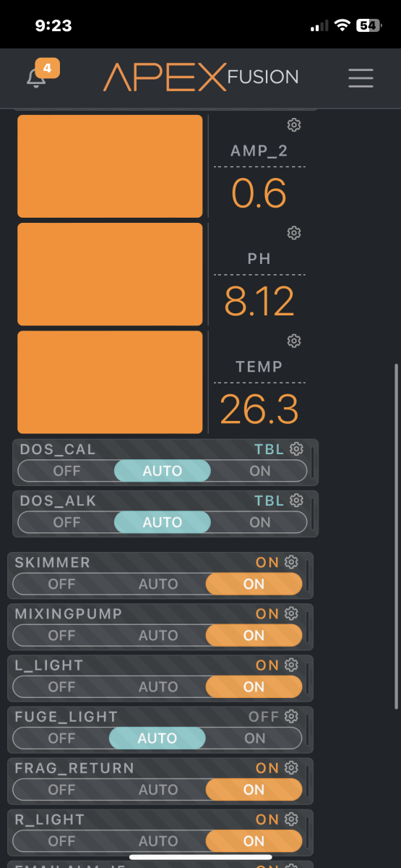401x868 pixels.
Task: Open the notifications bell with 4 alerts
Action: [36, 77]
